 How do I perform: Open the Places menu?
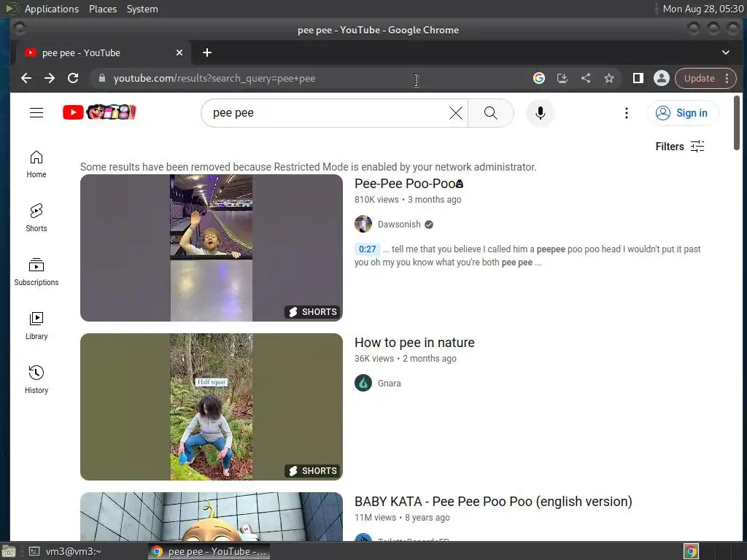coord(103,9)
